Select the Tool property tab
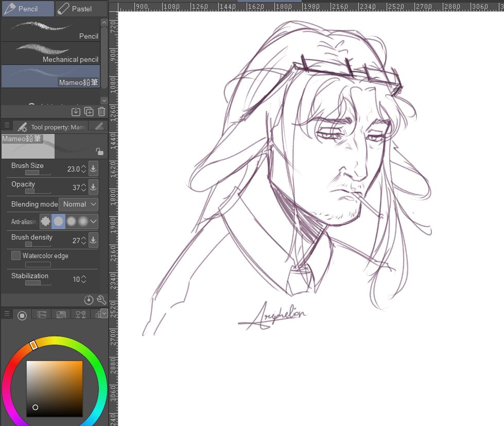The image size is (504, 426). click(50, 127)
